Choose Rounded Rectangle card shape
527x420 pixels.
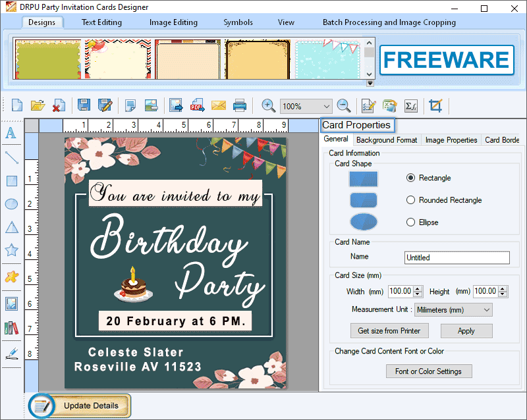(411, 200)
